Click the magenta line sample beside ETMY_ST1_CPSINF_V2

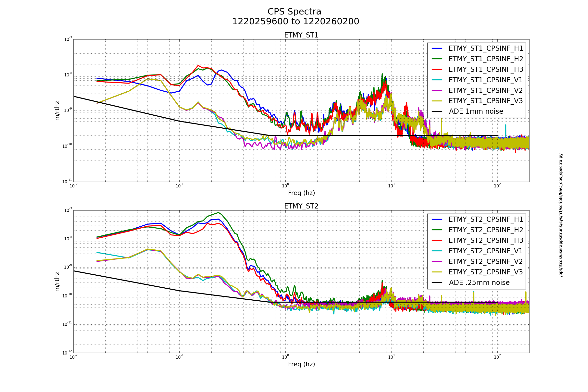[x=437, y=90]
